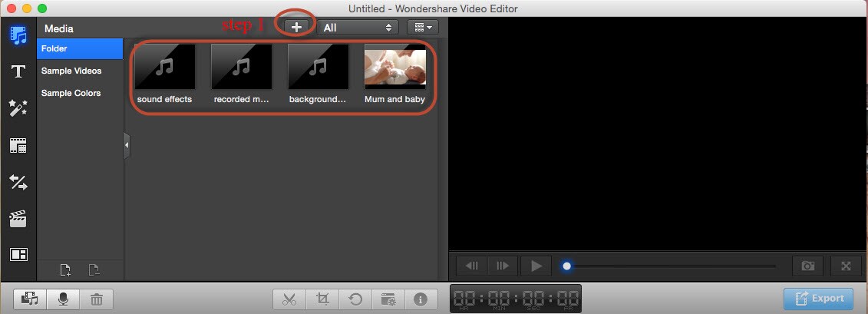Collapse the media sidebar with arrow handle

(127, 146)
